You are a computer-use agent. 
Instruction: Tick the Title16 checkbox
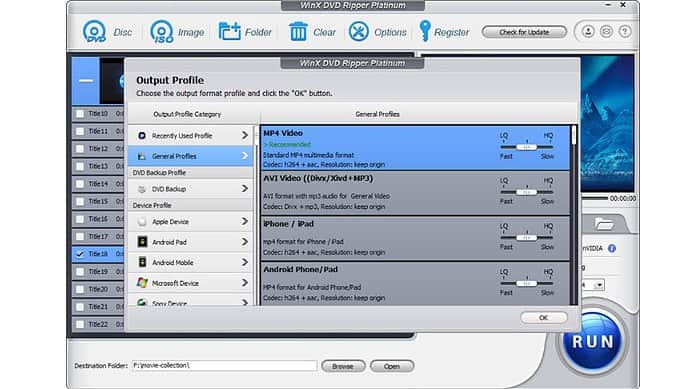(80, 219)
